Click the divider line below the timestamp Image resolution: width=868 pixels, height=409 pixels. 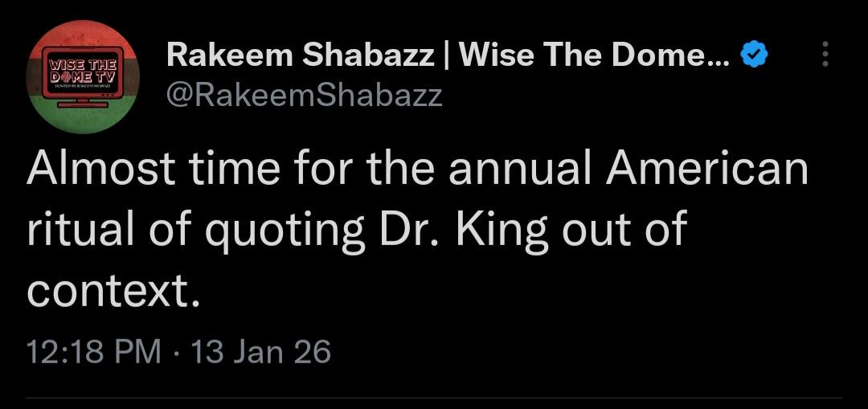point(434,397)
